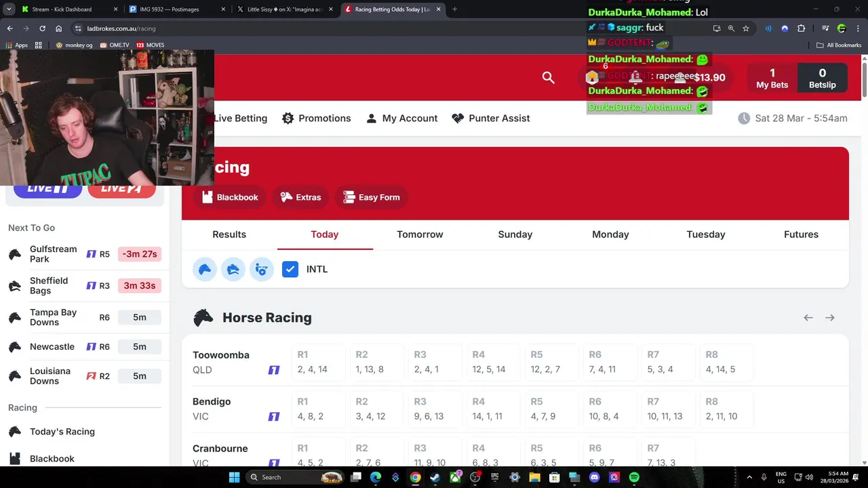
Task: Open Chrome three-dot menu
Action: tap(858, 28)
